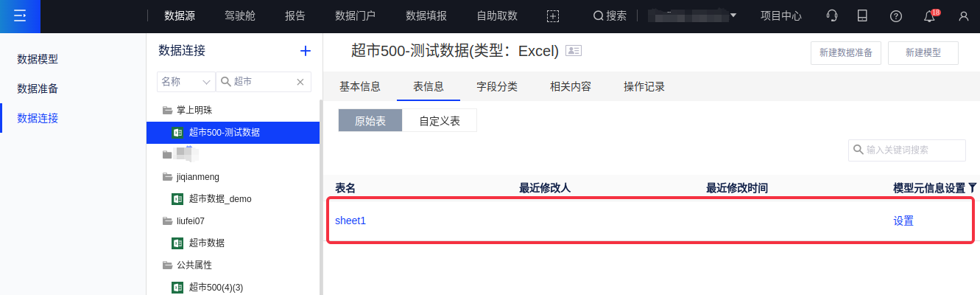Viewport: 980px width, 295px height.
Task: Click the plus icon to add data connection
Action: pos(306,51)
